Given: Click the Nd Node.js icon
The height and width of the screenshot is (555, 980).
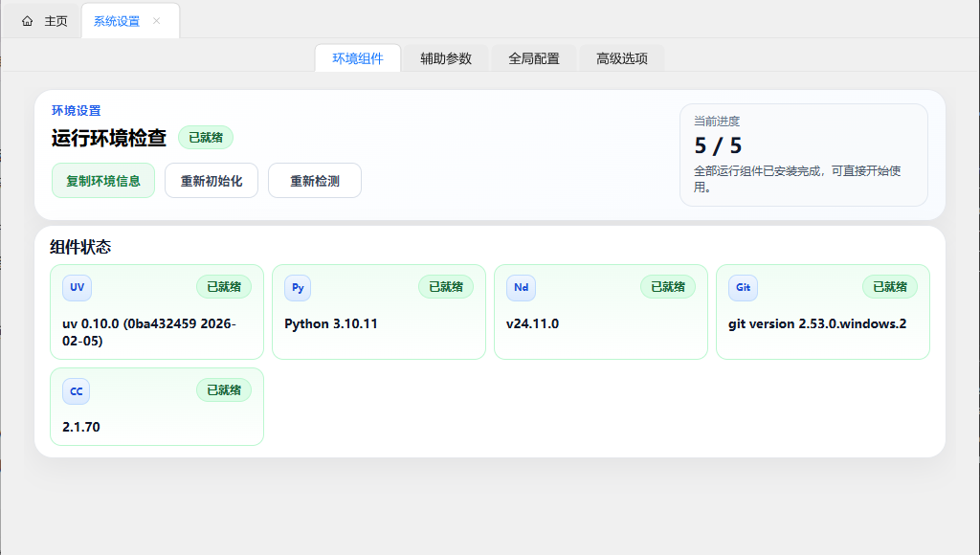Looking at the screenshot, I should [x=520, y=287].
